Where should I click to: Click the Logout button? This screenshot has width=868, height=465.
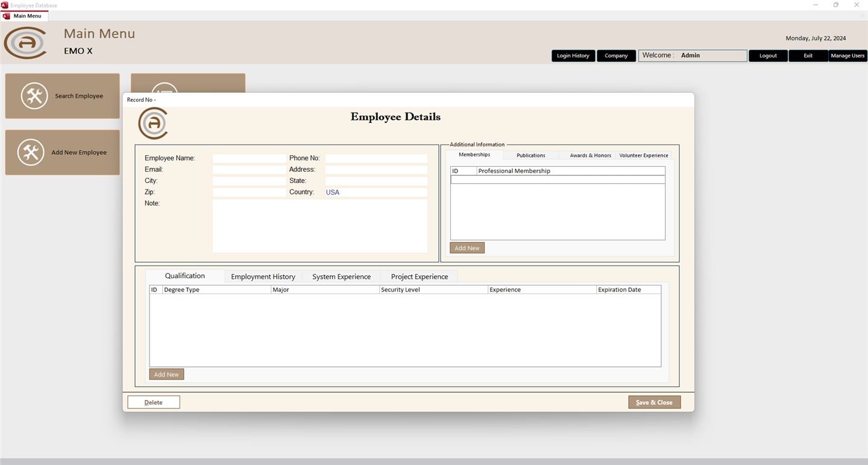(768, 55)
